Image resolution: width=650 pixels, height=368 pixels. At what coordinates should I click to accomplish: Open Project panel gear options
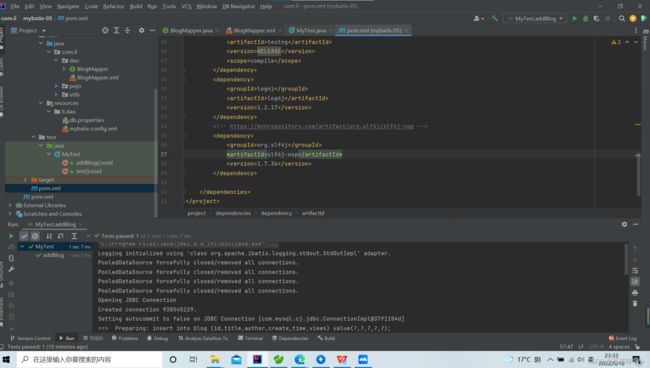tap(141, 30)
